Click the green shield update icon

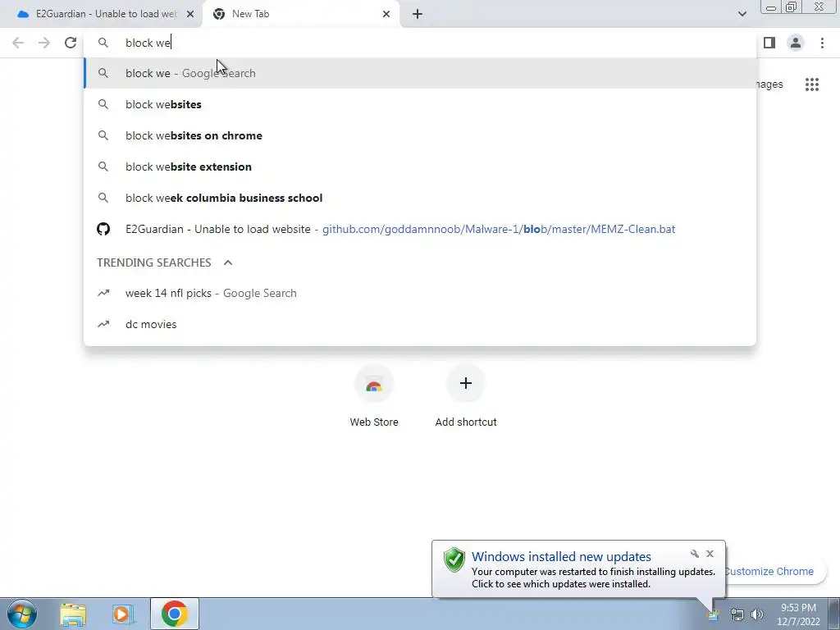[x=454, y=559]
